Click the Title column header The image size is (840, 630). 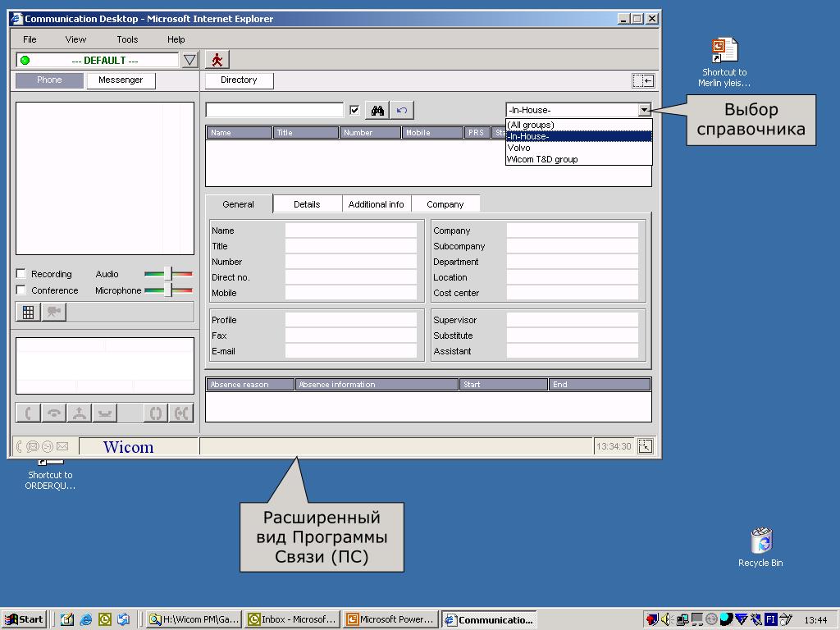point(306,132)
